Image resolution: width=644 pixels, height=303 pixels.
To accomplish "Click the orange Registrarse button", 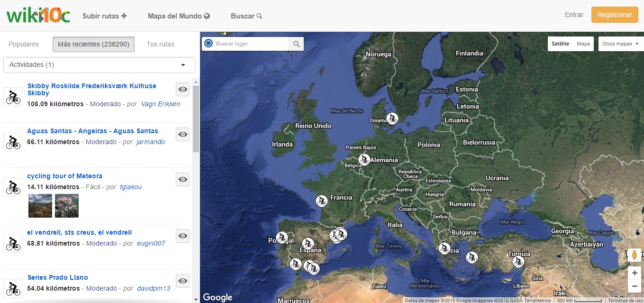I will (x=614, y=15).
